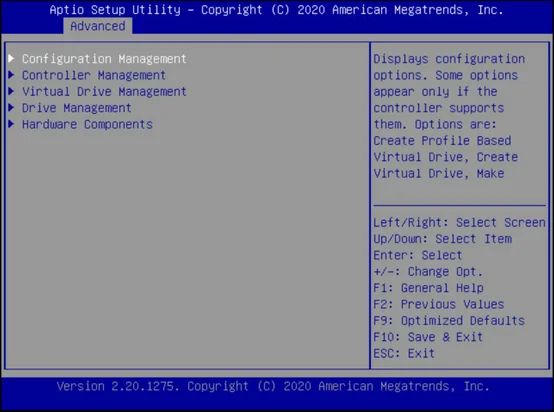Click the +/-: Change Opt. hint
Image resolution: width=554 pixels, height=412 pixels.
click(x=428, y=272)
